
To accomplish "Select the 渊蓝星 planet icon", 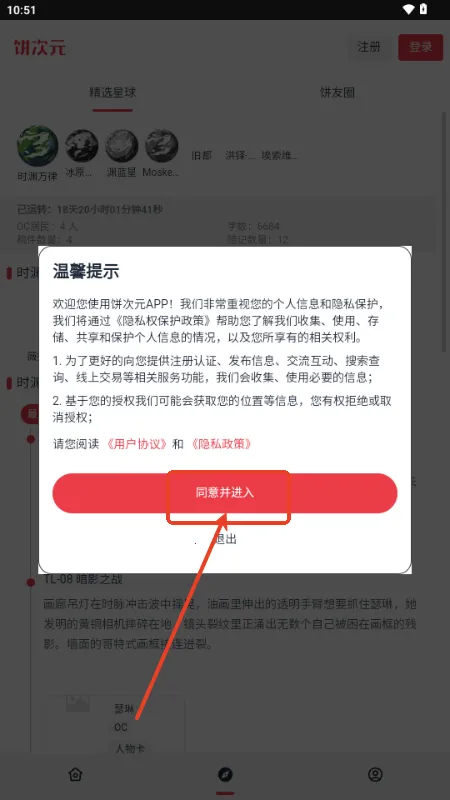I will (122, 146).
